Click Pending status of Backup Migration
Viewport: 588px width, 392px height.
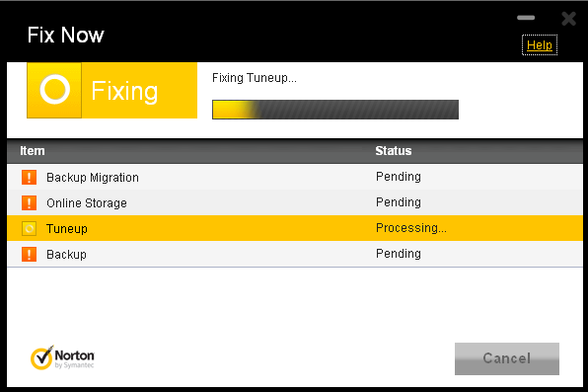pyautogui.click(x=399, y=177)
